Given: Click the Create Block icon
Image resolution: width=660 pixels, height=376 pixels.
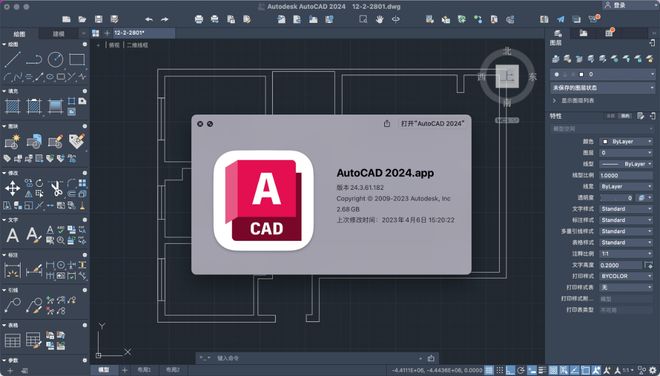Looking at the screenshot, I should pos(12,142).
